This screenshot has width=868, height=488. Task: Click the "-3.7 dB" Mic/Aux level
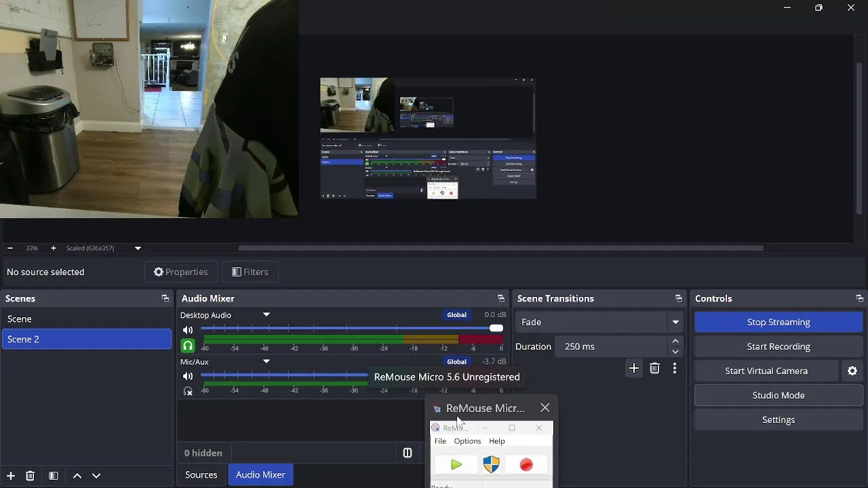494,361
